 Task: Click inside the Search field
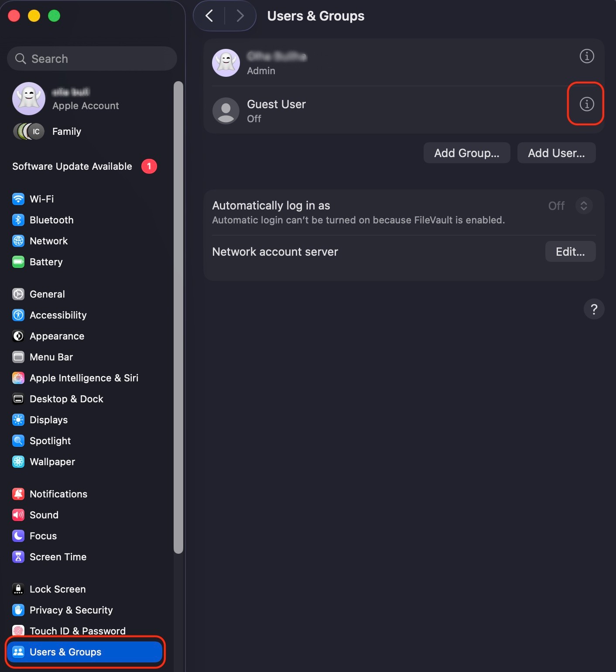click(x=92, y=58)
